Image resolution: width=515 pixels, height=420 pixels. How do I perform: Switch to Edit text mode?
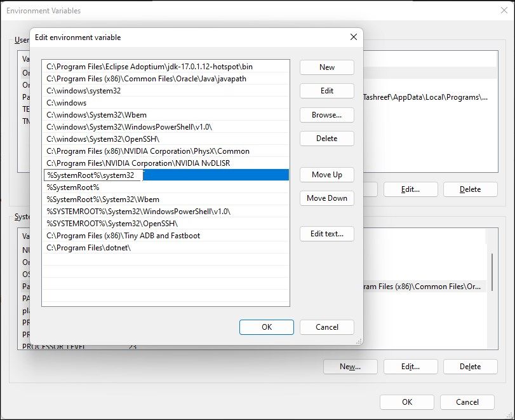[x=326, y=234]
